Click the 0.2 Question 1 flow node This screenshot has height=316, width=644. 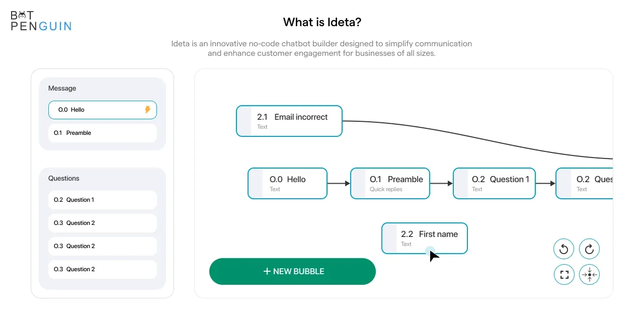[494, 183]
